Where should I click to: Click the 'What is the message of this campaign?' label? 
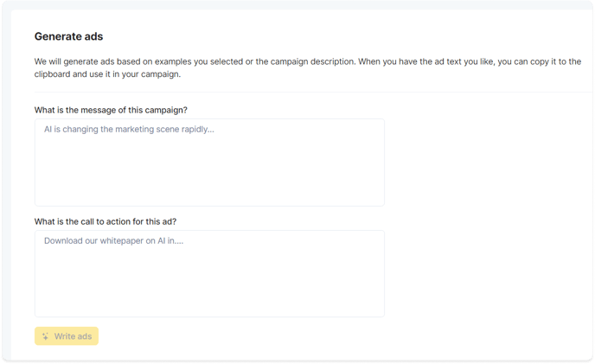tap(111, 110)
